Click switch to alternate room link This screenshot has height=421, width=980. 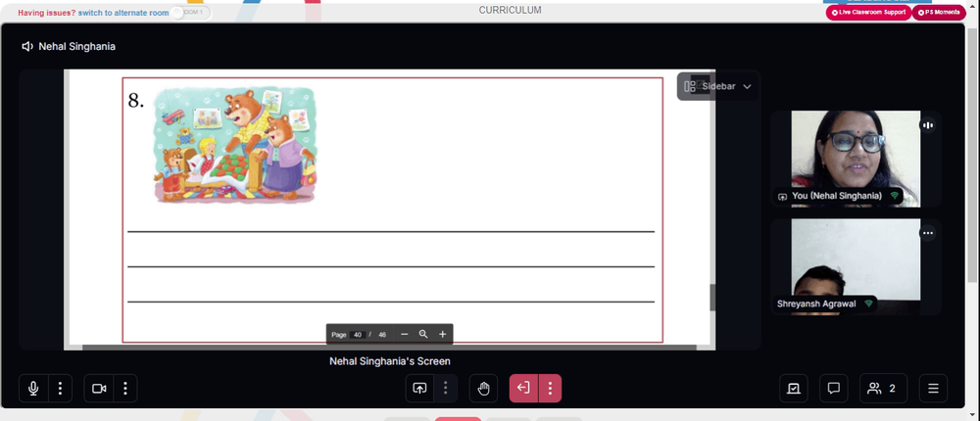coord(123,13)
